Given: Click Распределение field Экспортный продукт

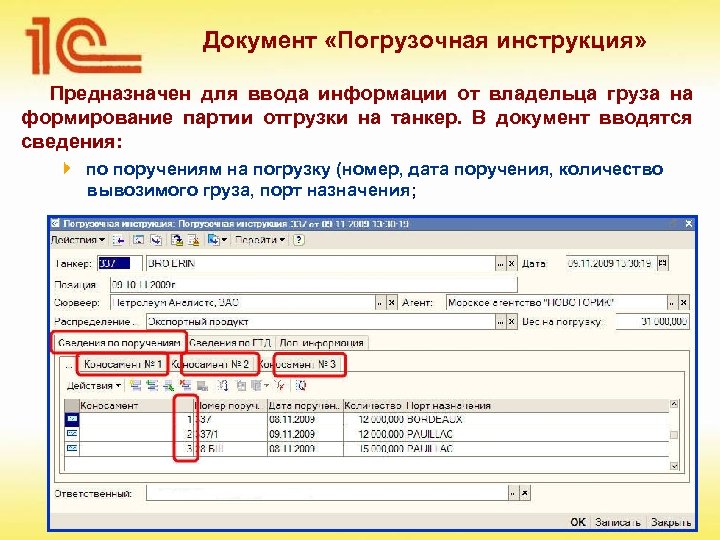Looking at the screenshot, I should pyautogui.click(x=321, y=321).
